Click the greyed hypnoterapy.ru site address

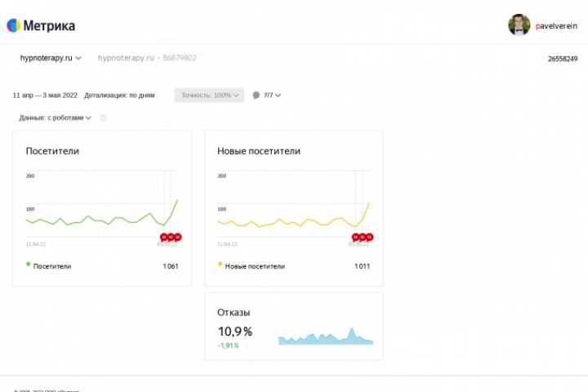[126, 58]
